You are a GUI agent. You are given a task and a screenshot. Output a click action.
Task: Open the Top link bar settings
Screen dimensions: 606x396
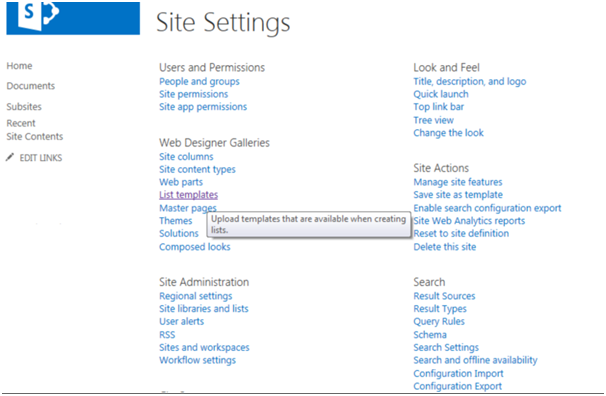(439, 107)
